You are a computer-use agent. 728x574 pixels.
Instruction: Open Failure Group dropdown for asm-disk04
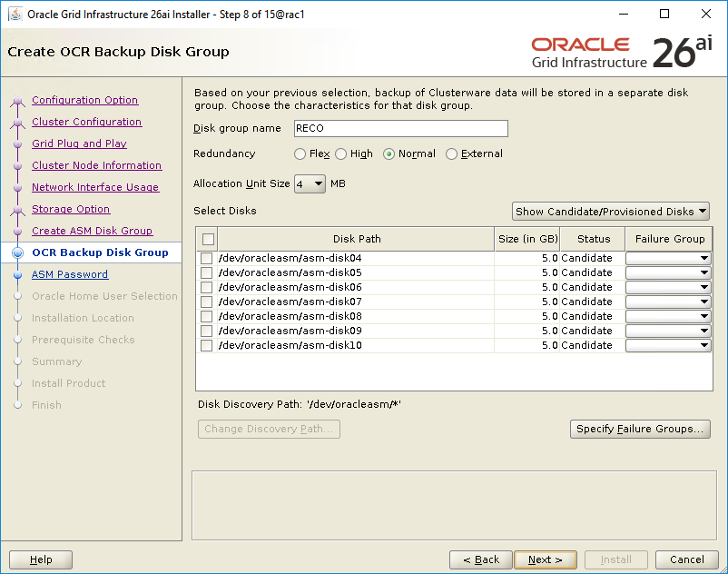[x=668, y=258]
